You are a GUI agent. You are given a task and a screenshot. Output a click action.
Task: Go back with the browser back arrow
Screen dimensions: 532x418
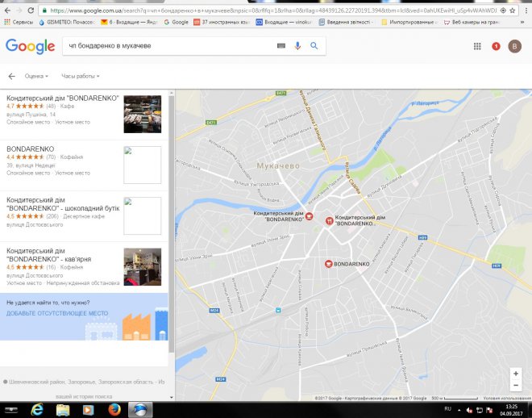tap(7, 10)
